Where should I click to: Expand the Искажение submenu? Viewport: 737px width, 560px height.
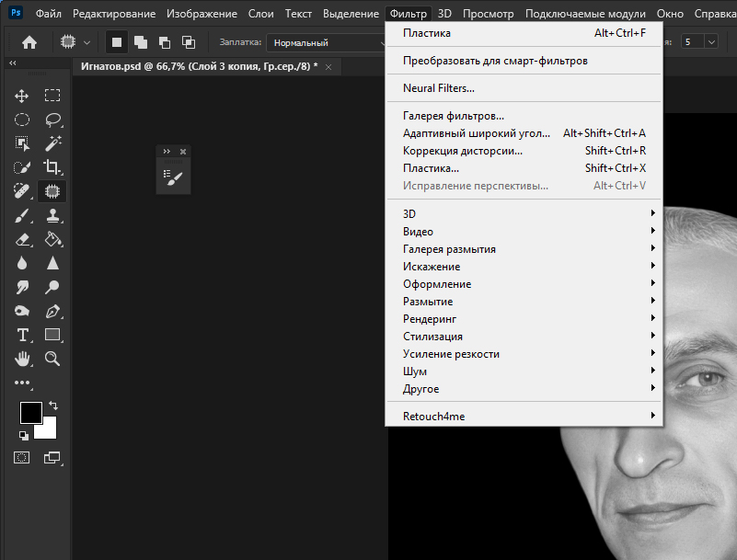[524, 267]
